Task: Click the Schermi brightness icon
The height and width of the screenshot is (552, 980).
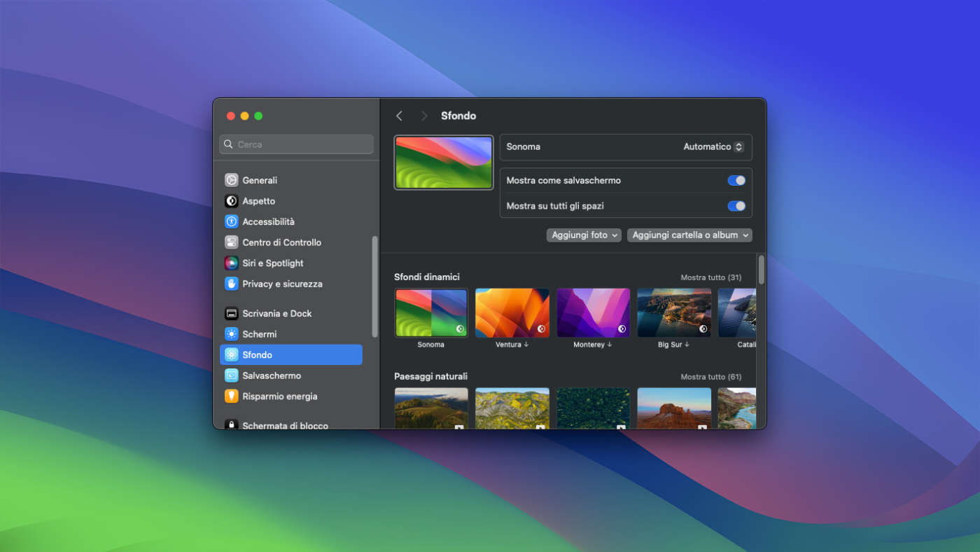Action: pos(231,334)
